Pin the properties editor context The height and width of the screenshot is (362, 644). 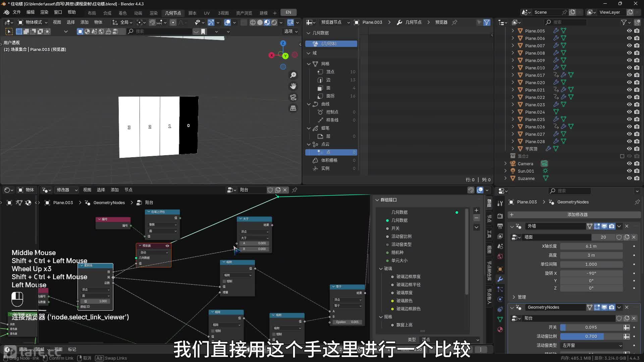(x=637, y=202)
